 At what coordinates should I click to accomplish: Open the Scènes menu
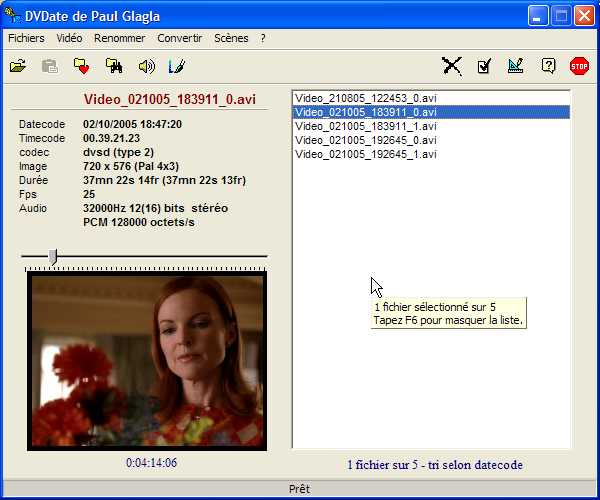point(231,38)
